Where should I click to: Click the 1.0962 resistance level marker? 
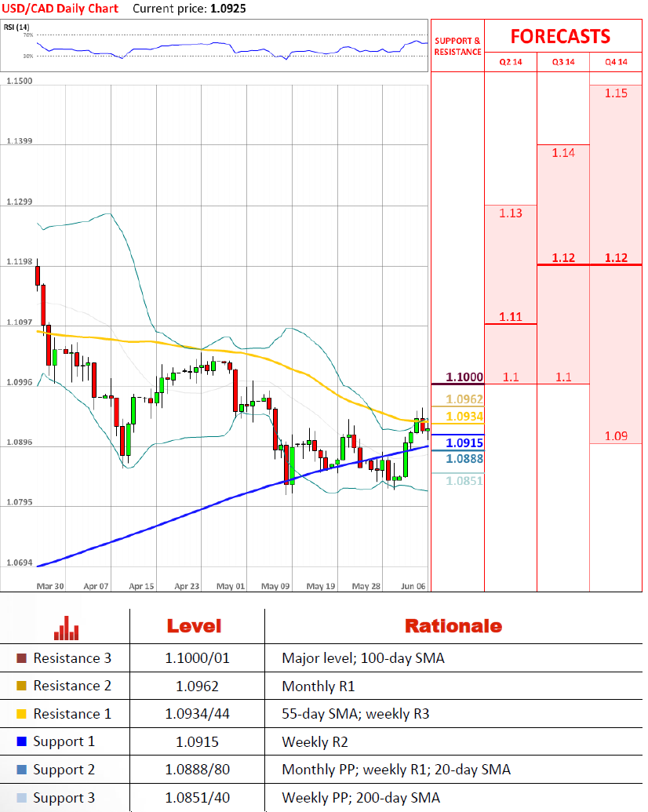pos(464,399)
